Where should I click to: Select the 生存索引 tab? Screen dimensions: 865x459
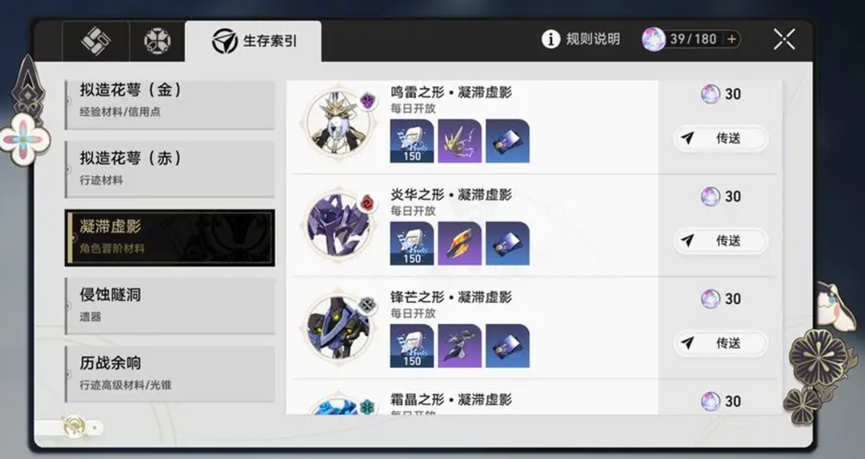click(x=253, y=41)
